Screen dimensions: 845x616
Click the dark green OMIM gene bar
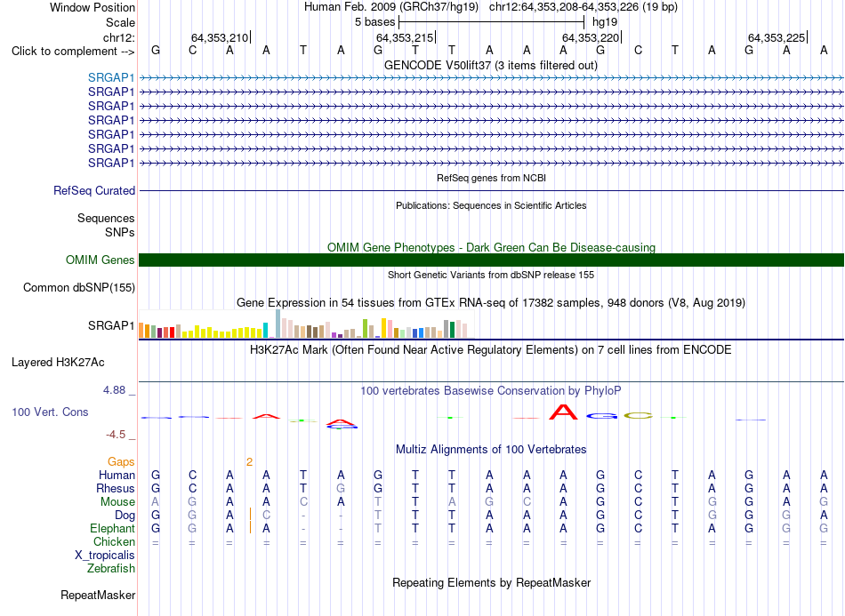[491, 260]
